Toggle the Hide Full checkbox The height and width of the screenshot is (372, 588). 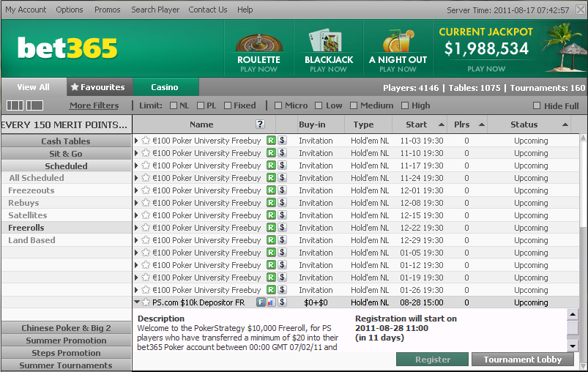point(537,105)
